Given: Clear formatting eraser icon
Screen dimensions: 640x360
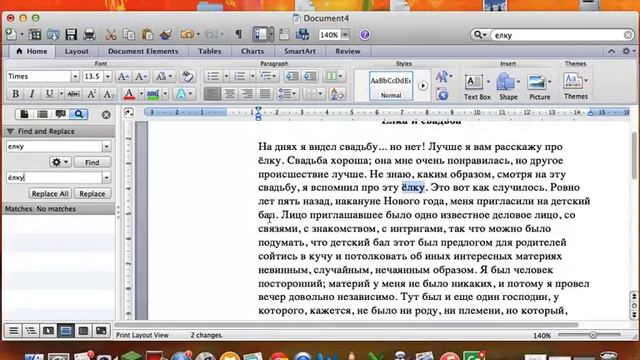Looking at the screenshot, I should pos(187,76).
